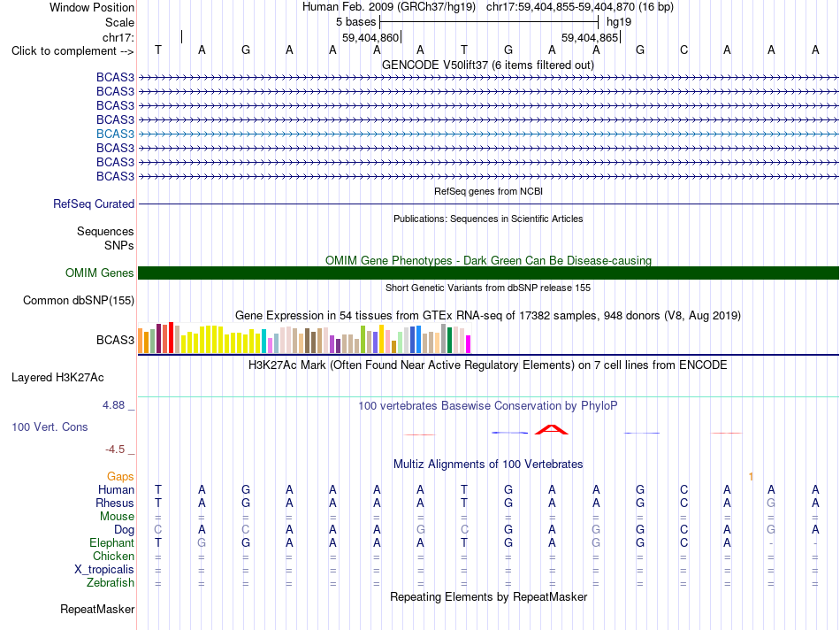The image size is (840, 630).
Task: Click the dark green OMIM Genes bar
Action: pyautogui.click(x=488, y=273)
